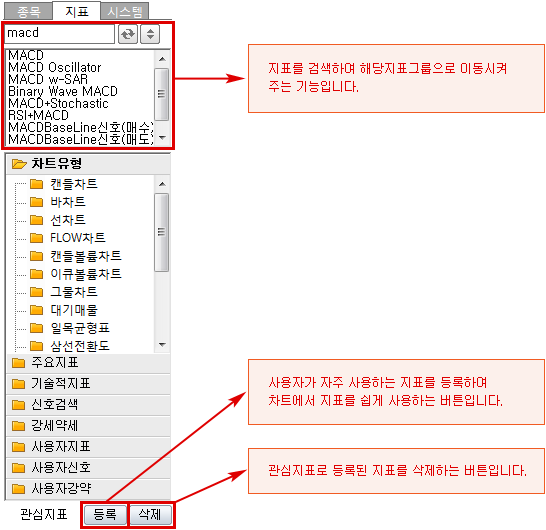This screenshot has width=546, height=530.
Task: Click the refresh search icon button
Action: (x=128, y=34)
